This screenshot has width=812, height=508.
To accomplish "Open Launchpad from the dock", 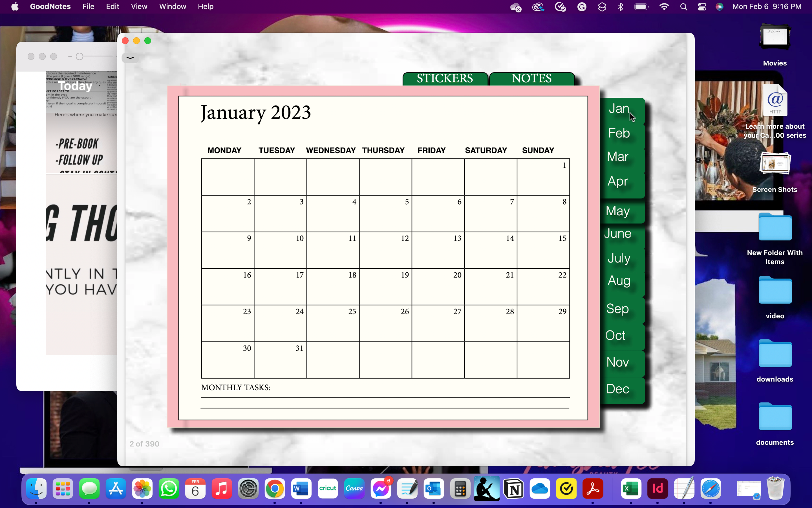I will (63, 489).
